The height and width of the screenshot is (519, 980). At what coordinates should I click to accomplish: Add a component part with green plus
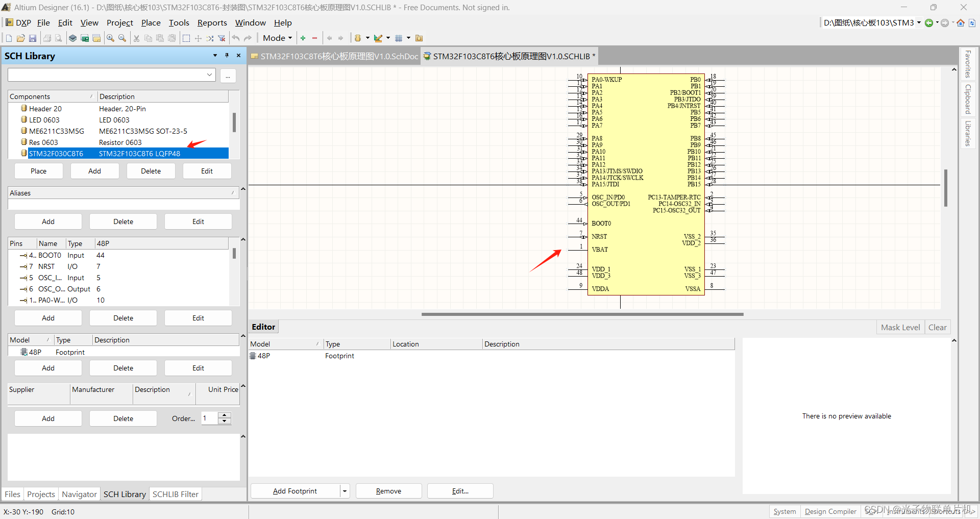pos(303,38)
